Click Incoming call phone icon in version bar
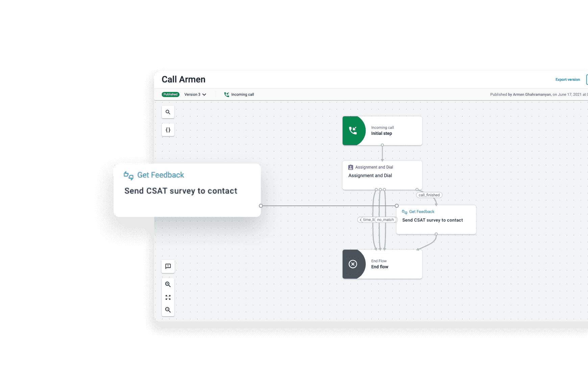 226,95
